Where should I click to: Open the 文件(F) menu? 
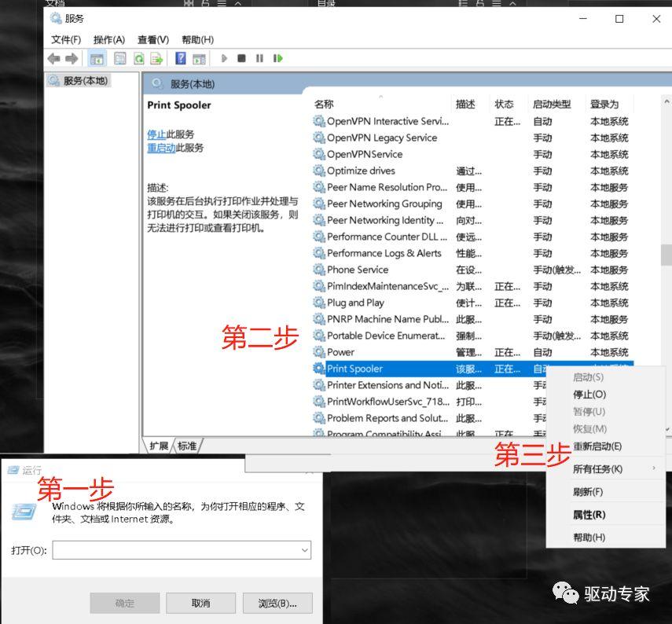click(x=66, y=39)
